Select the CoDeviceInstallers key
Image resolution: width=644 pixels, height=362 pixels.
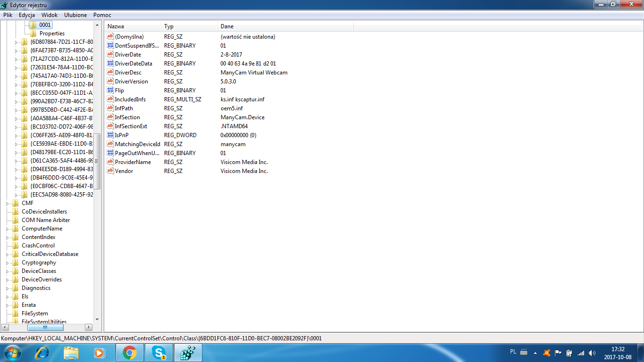point(44,212)
